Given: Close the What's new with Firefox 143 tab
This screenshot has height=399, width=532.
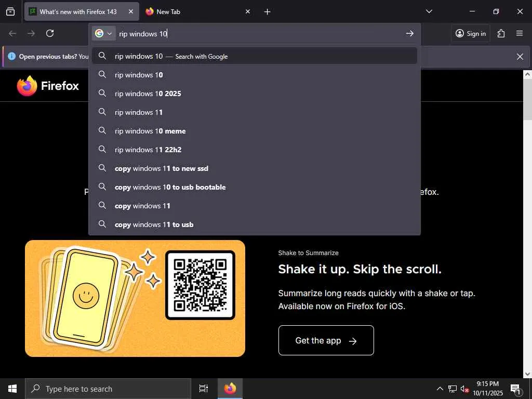Looking at the screenshot, I should [x=131, y=11].
